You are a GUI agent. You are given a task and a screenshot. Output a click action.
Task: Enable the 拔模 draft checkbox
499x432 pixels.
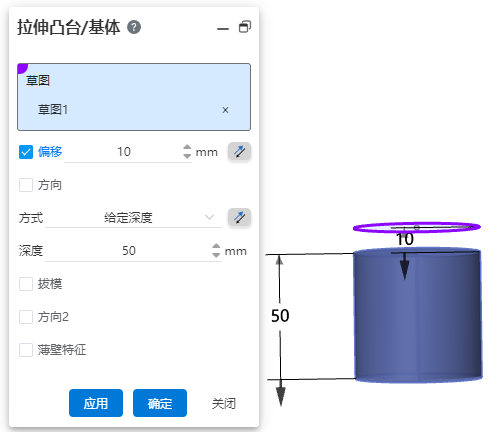pyautogui.click(x=26, y=284)
